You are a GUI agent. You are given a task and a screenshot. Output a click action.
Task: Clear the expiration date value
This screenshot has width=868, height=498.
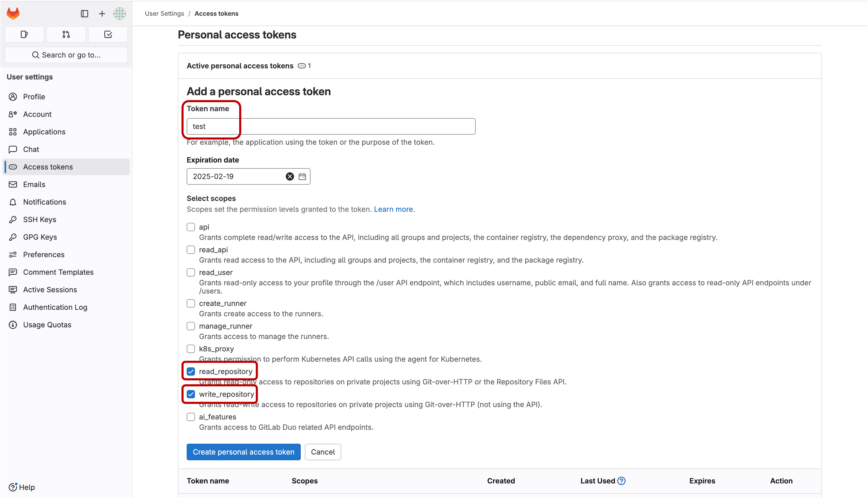click(289, 176)
